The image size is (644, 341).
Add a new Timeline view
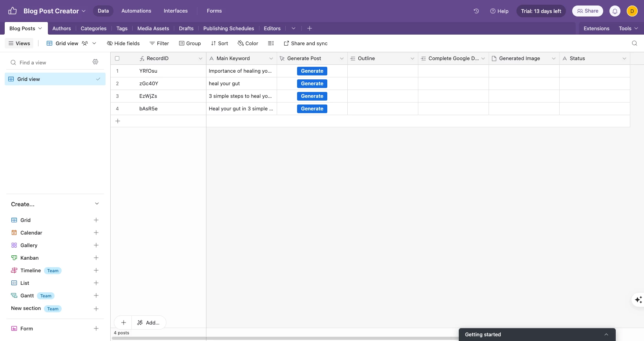coord(96,270)
